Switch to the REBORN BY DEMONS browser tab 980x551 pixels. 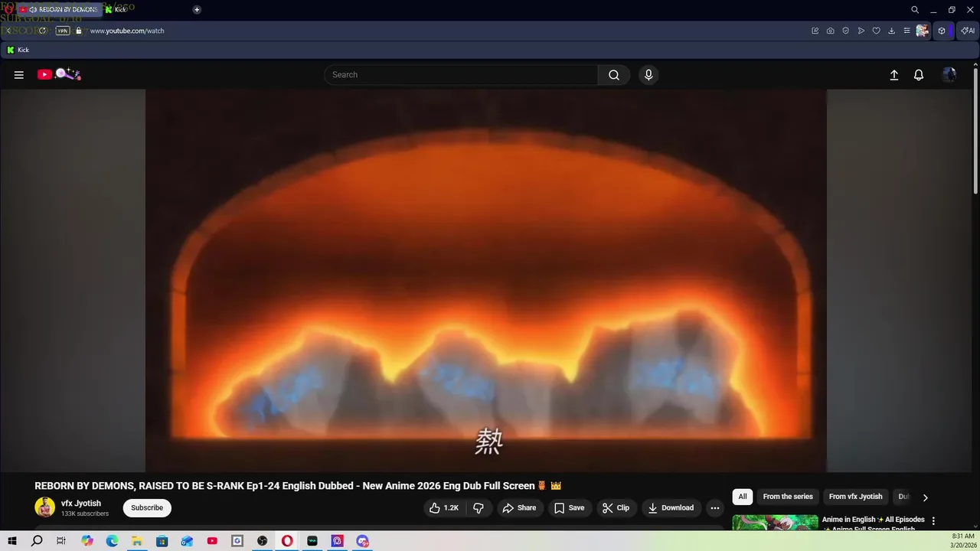pos(60,9)
